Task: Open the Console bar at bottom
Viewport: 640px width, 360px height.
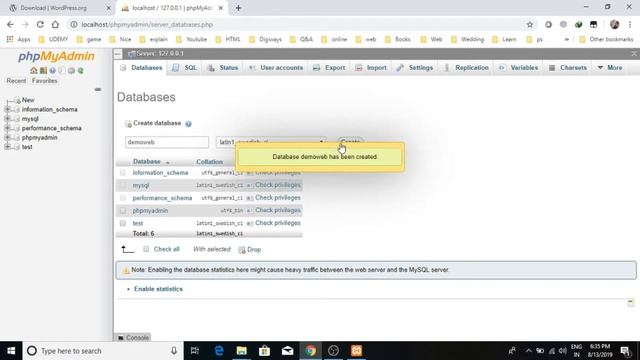Action: point(133,338)
